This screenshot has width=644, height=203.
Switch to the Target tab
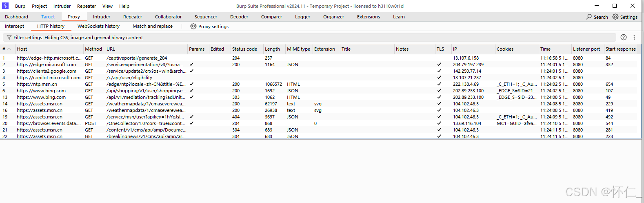[x=48, y=17]
